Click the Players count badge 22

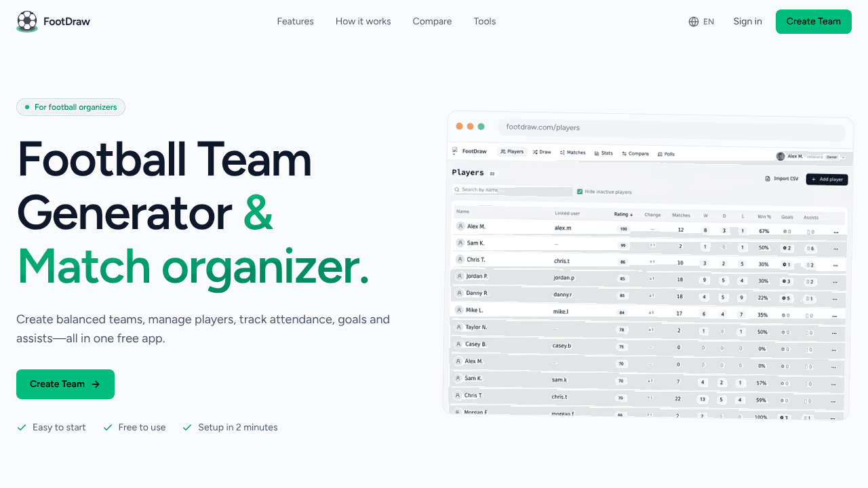492,174
